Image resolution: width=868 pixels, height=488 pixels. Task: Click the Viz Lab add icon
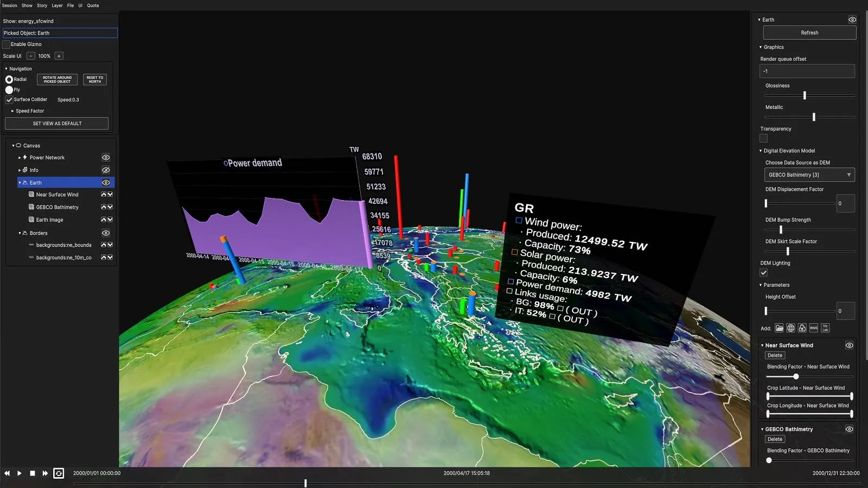pos(825,328)
